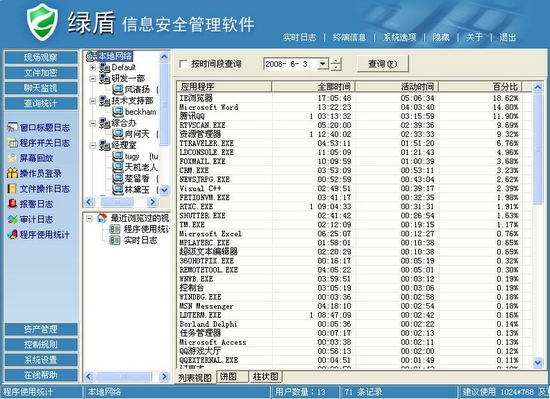The width and height of the screenshot is (550, 399).
Task: Collapse the 研发一部 tree node
Action: click(x=93, y=79)
